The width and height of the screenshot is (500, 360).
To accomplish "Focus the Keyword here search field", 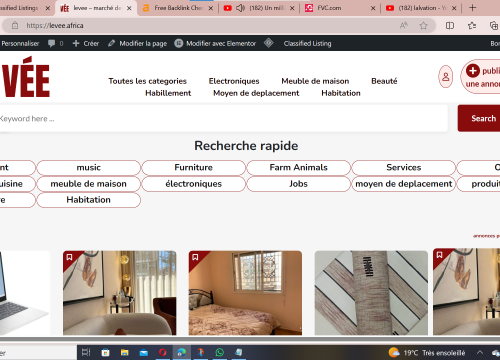I will pyautogui.click(x=223, y=118).
